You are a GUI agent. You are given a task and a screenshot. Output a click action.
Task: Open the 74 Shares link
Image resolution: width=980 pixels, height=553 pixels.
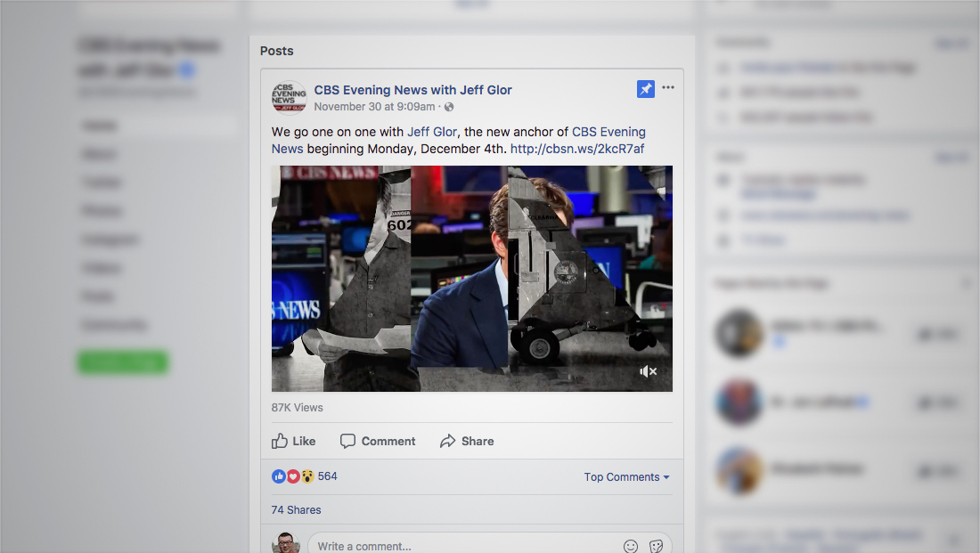pos(297,510)
